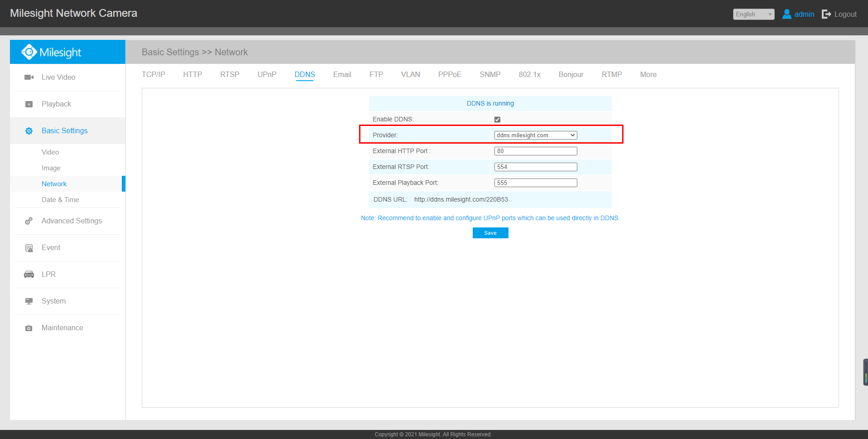Click the DDNS URL http://ddns.milesight.com/220B53

pyautogui.click(x=461, y=200)
